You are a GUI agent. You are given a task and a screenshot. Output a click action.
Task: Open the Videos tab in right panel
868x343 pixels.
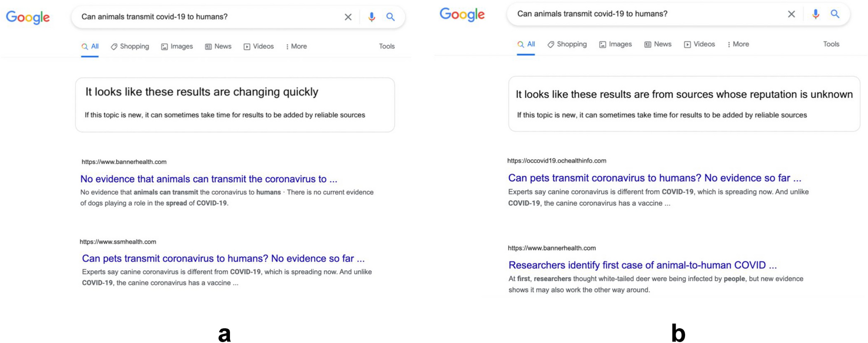(x=699, y=44)
